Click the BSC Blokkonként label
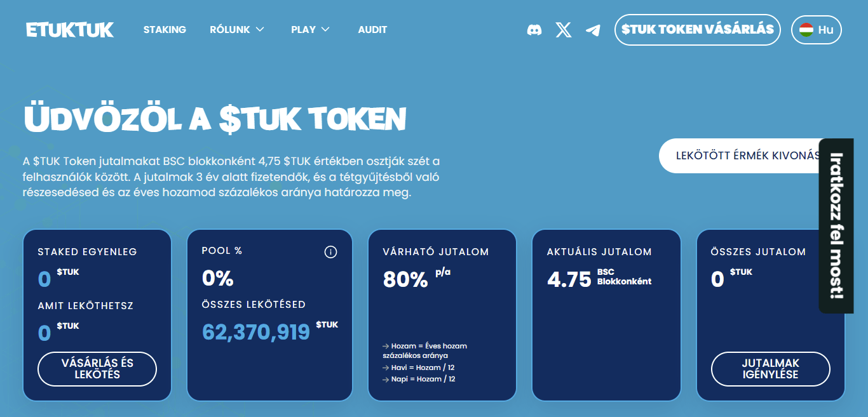This screenshot has height=417, width=868. 624,277
